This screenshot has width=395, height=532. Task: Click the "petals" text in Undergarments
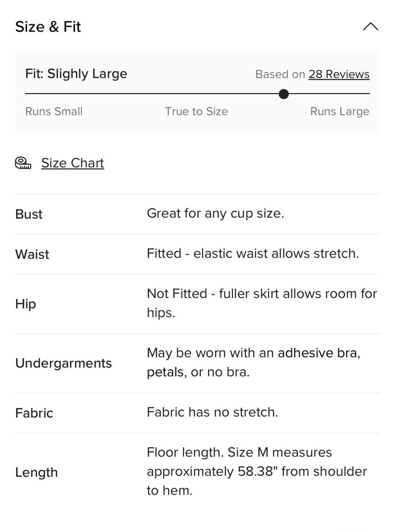tap(165, 372)
